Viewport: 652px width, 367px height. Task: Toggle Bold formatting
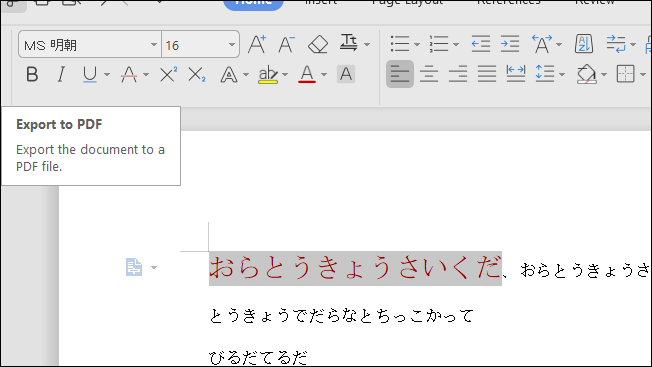tap(32, 75)
